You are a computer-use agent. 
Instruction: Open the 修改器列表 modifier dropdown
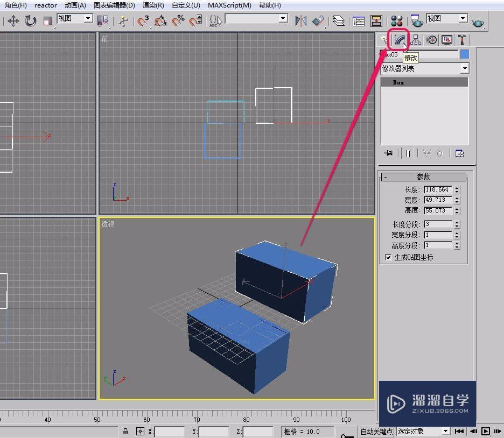click(424, 68)
